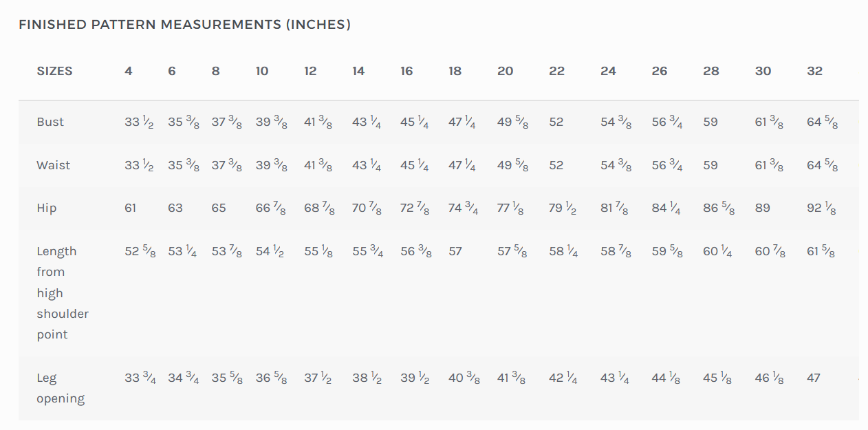This screenshot has height=430, width=868.
Task: Select the size 32 column header
Action: (x=814, y=71)
